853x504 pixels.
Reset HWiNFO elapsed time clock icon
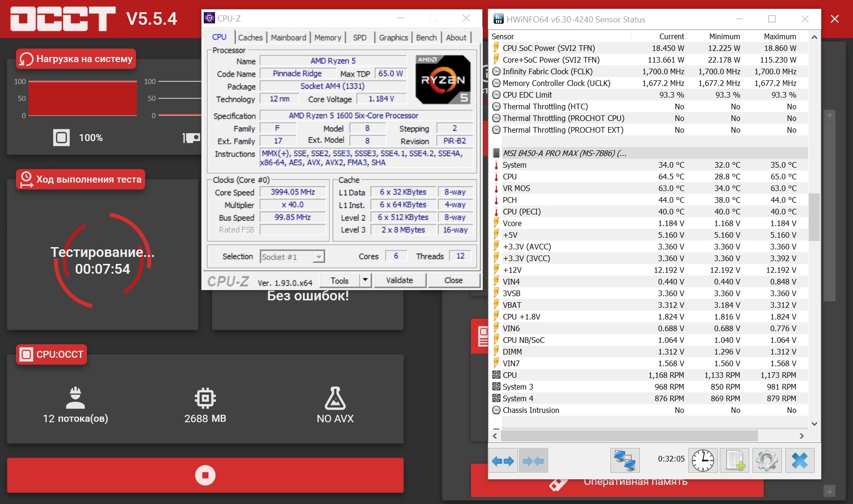click(x=702, y=461)
